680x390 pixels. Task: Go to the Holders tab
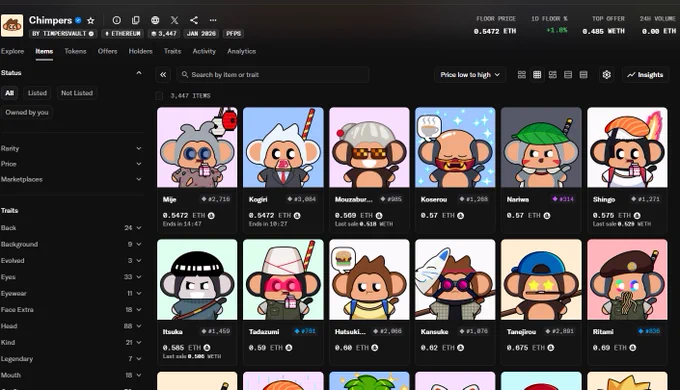(x=141, y=51)
